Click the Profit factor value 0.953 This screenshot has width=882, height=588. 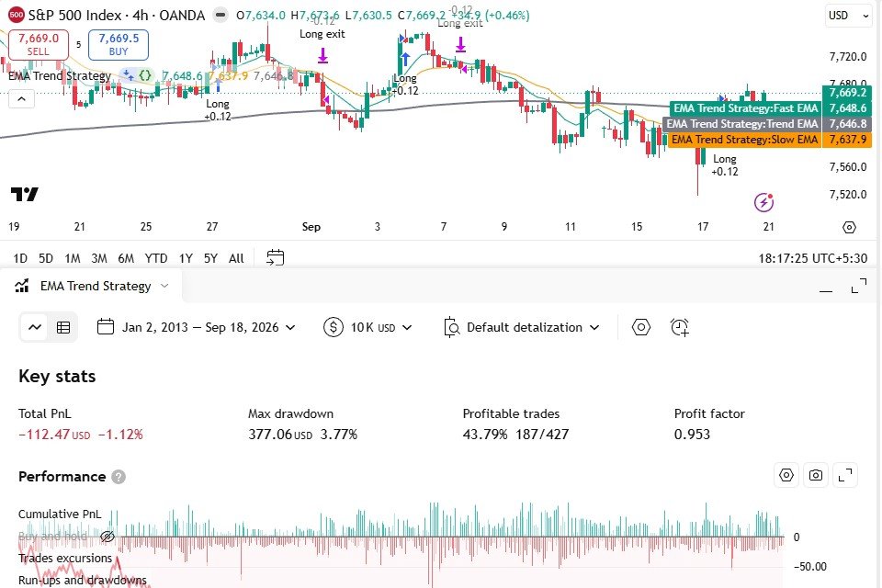pos(692,435)
